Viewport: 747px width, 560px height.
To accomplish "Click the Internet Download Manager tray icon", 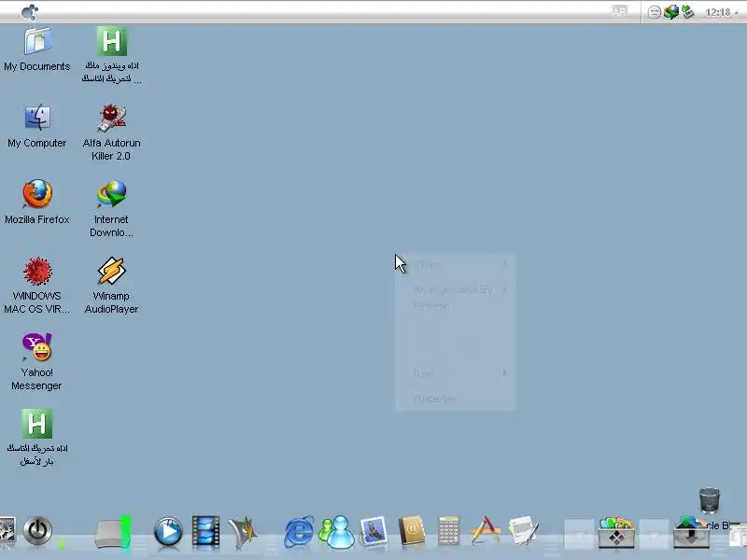I will click(671, 12).
